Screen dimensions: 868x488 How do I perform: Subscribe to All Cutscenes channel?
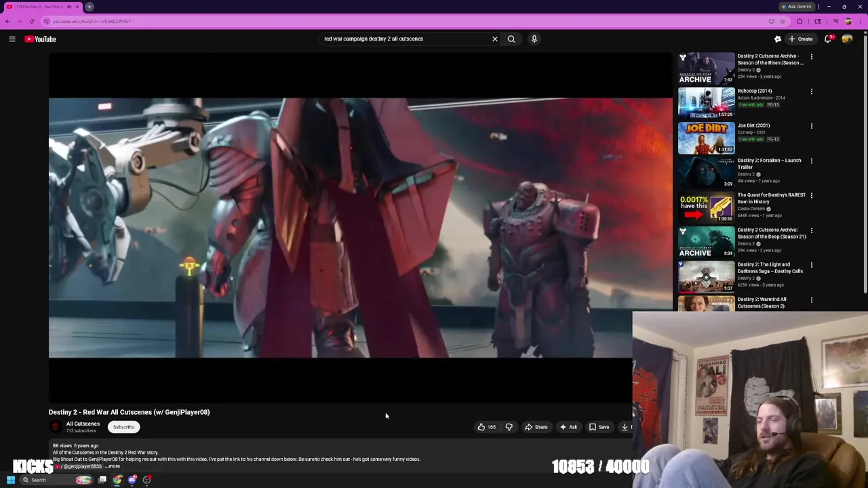(x=123, y=427)
